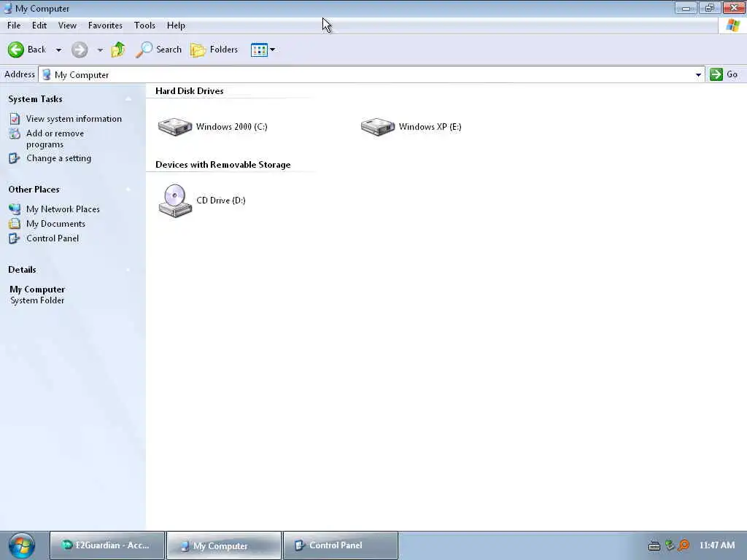
Task: Click the green Back arrow icon
Action: (x=16, y=50)
